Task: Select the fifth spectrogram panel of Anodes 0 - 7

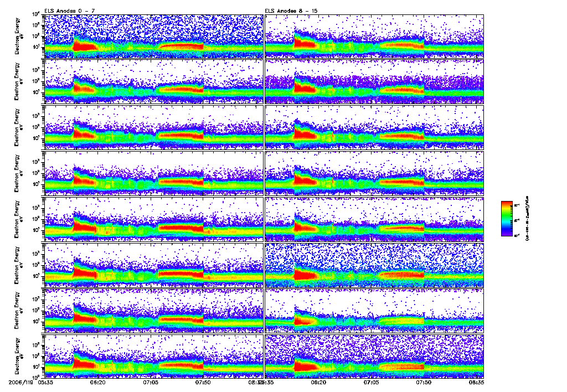Action: coord(153,219)
